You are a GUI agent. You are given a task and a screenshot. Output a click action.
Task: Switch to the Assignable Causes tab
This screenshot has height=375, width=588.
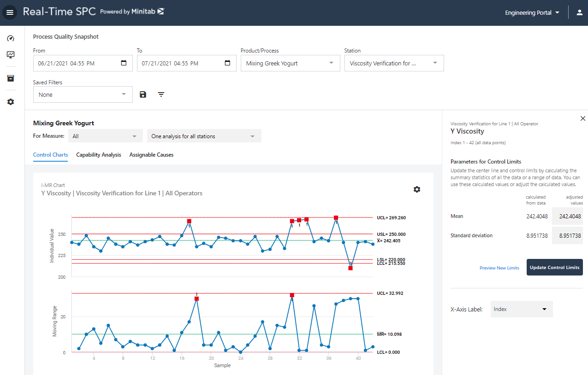[x=151, y=155]
